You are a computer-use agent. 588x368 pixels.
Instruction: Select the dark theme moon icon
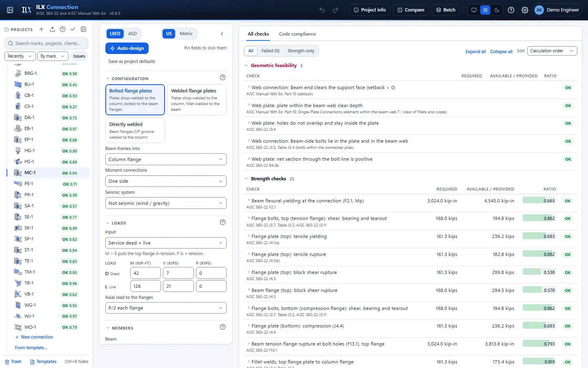click(x=497, y=10)
